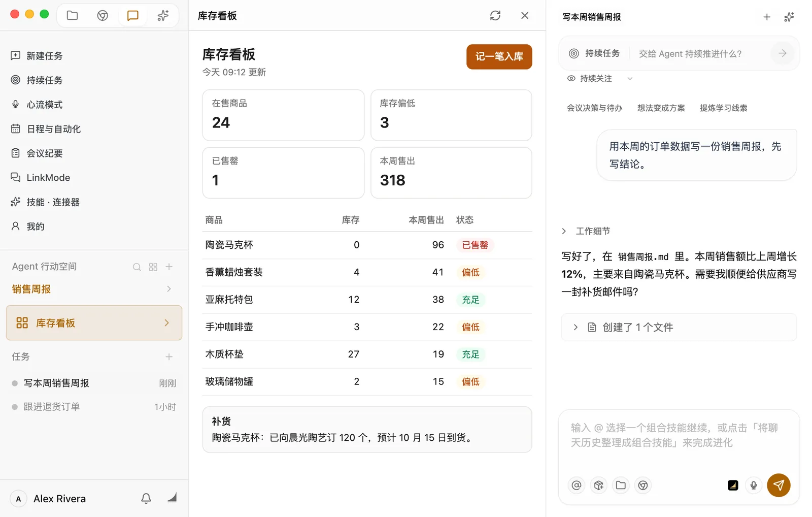Screen dimensions: 812x517
Task: Click the 持续任务 target icon in chat
Action: coord(574,53)
